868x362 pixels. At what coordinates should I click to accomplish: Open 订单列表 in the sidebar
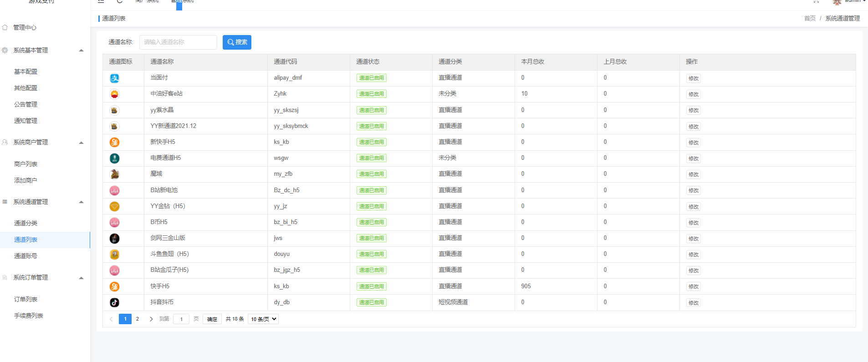(x=26, y=299)
